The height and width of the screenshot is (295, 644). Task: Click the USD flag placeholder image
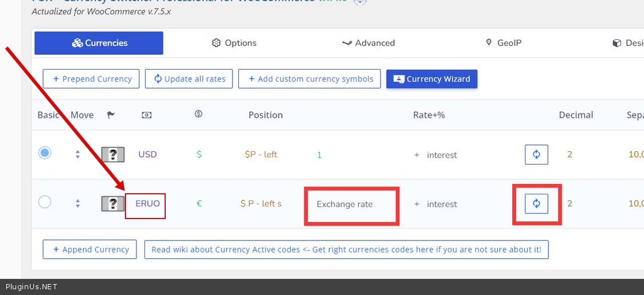click(x=113, y=155)
